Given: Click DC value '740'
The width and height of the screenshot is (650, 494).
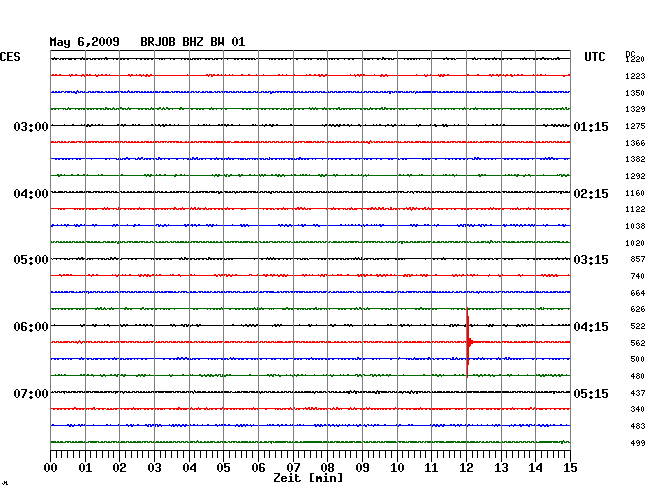Looking at the screenshot, I should (638, 276).
